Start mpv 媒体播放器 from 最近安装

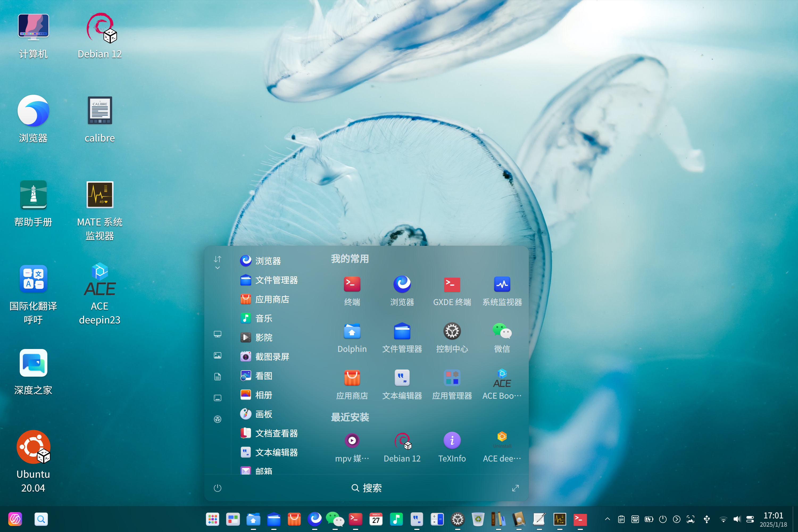352,440
